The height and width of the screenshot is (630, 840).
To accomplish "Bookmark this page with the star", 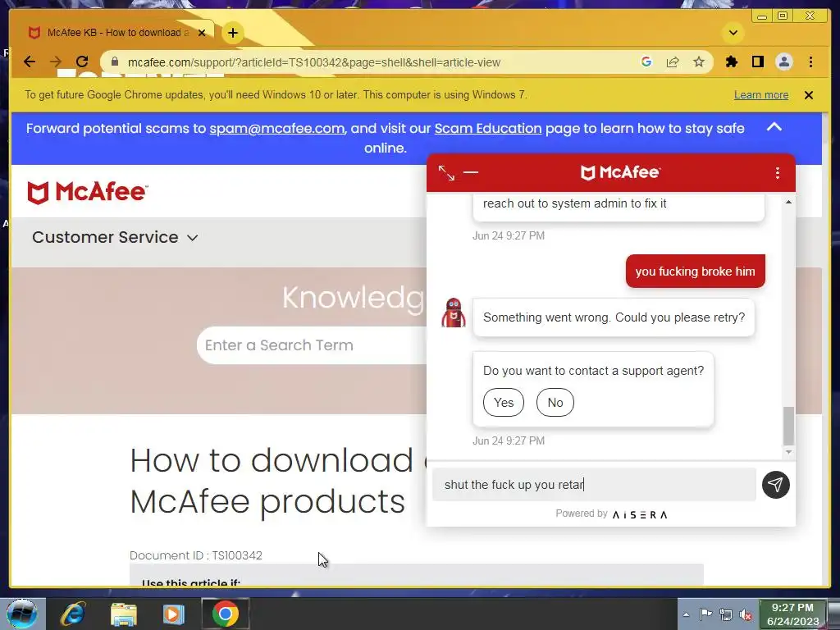I will 699,62.
